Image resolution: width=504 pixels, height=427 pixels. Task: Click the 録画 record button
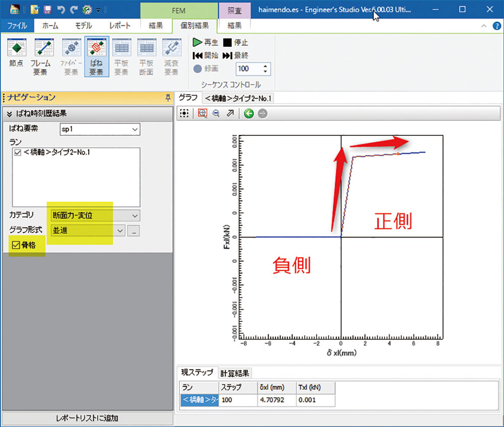(206, 68)
